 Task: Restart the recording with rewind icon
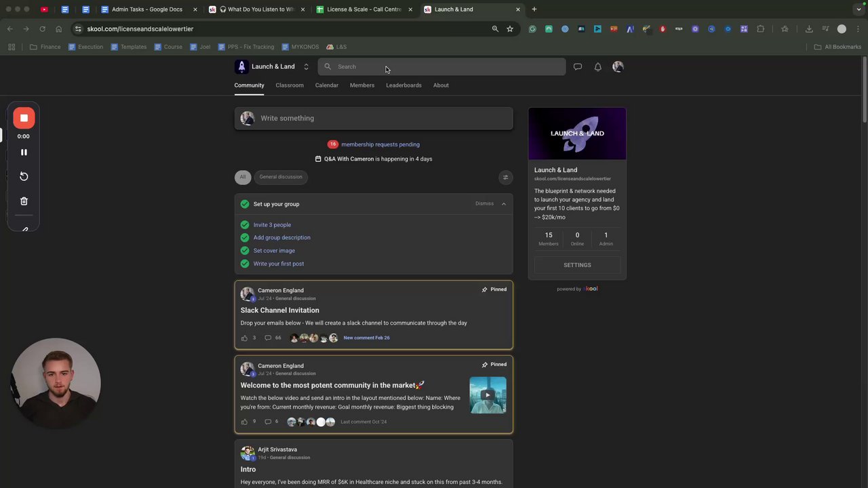click(24, 176)
